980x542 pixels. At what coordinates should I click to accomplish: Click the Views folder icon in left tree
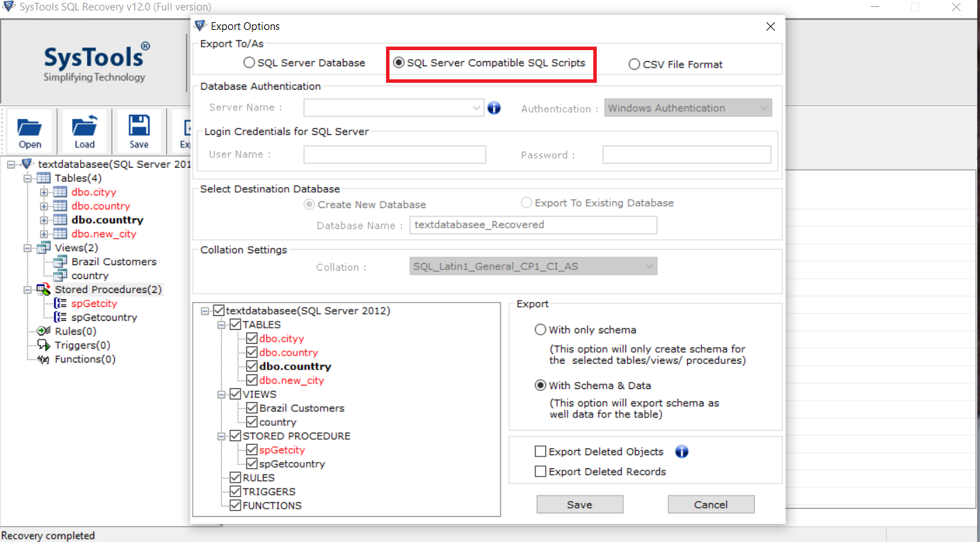[x=44, y=248]
